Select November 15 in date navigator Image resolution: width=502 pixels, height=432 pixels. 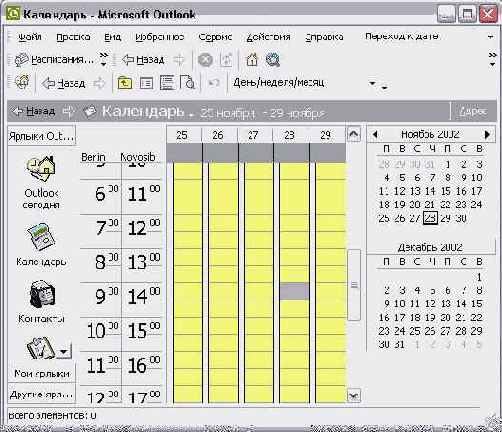[x=446, y=191]
